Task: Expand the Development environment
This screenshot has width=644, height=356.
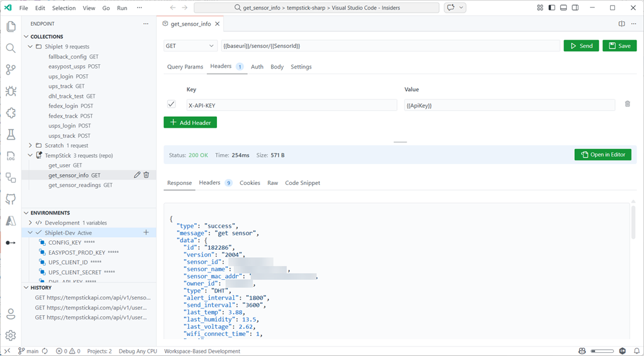Action: [30, 223]
